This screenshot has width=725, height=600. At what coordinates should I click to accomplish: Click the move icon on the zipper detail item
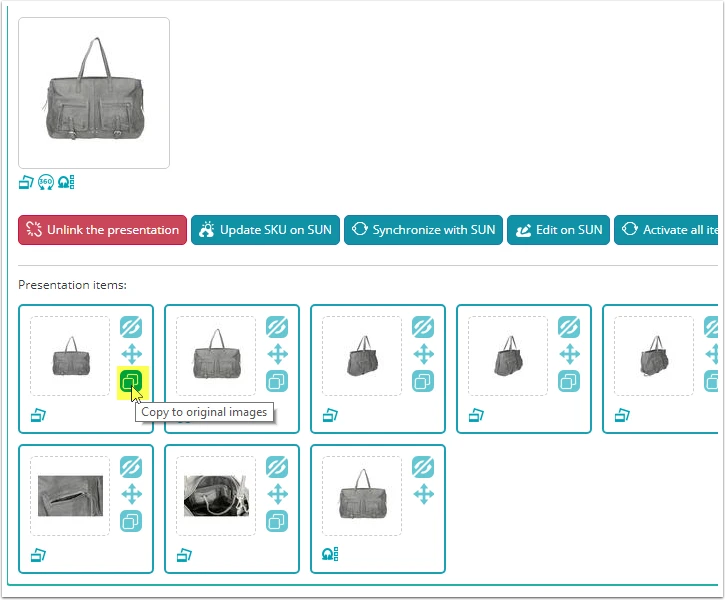coord(132,494)
